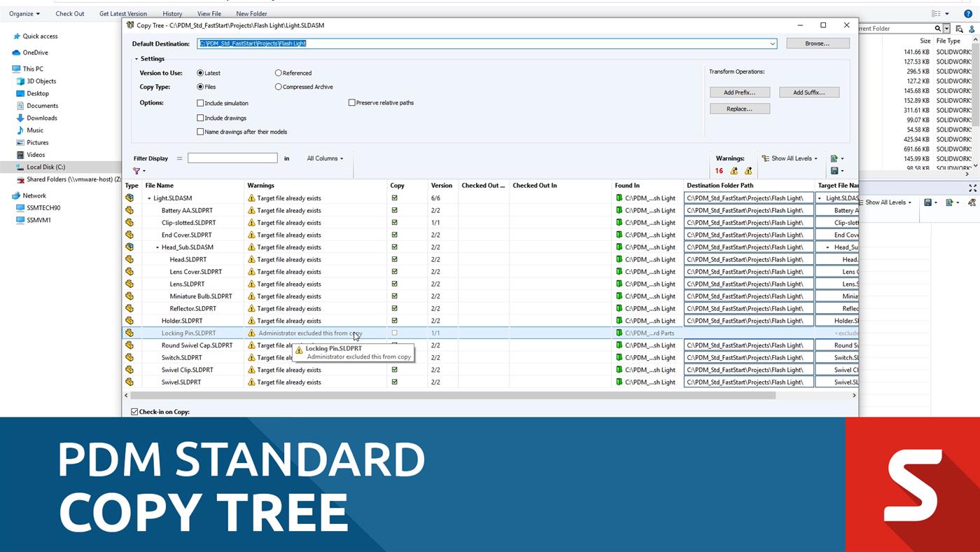
Task: Click the Light.SLDASM assembly icon in the tree
Action: (x=129, y=198)
